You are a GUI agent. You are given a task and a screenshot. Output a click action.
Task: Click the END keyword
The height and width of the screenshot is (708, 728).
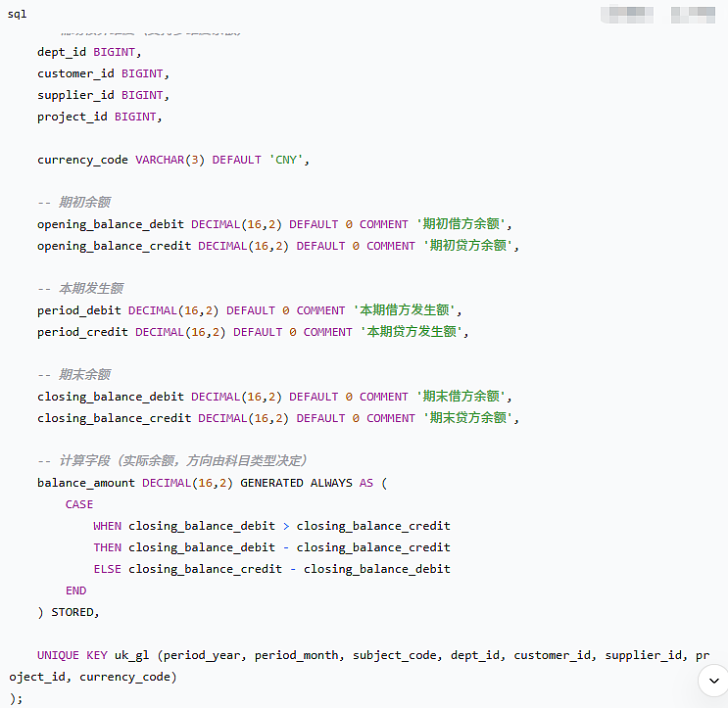tap(76, 590)
